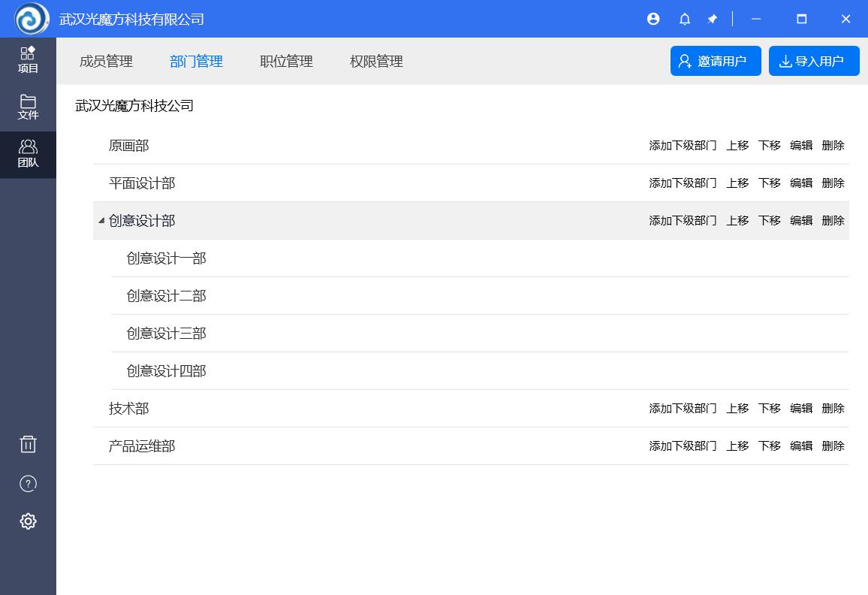
Task: Click the user account avatar icon
Action: 653,19
